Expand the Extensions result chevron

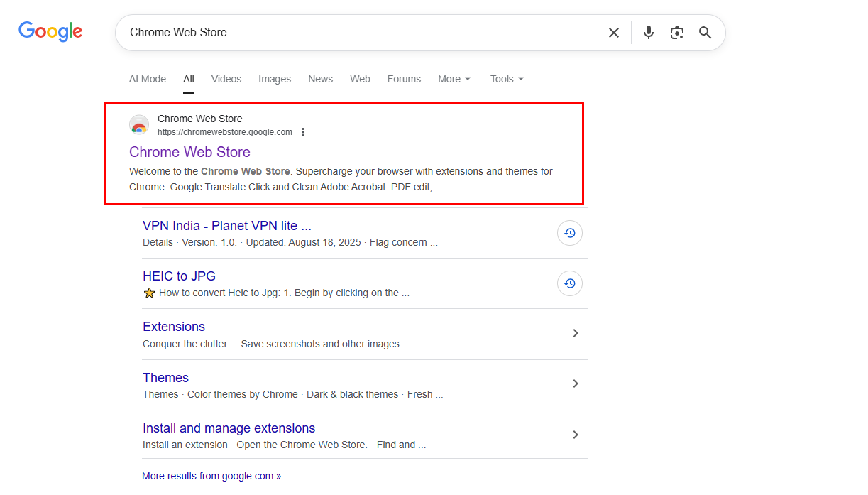(576, 333)
